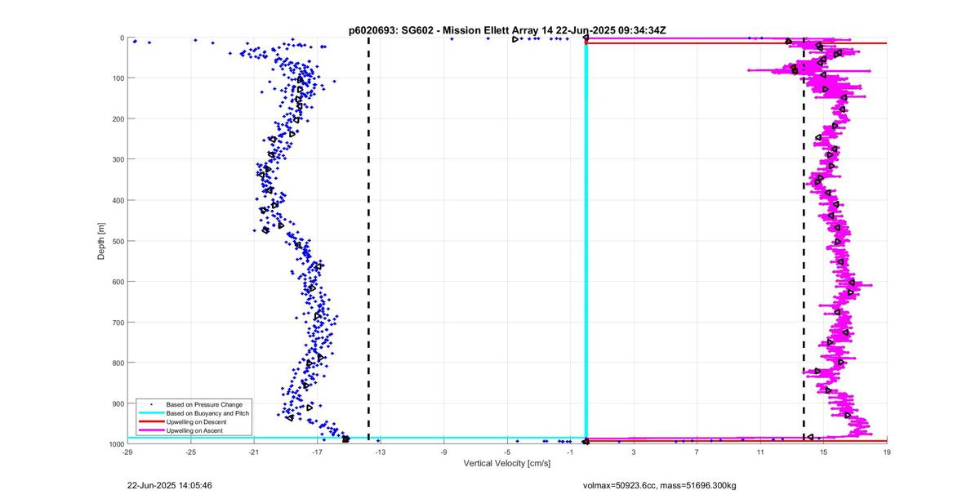Click the 'volmax=50923.6cc, mass=51696.300kg' footer text
The width and height of the screenshot is (980, 499).
pos(659,485)
